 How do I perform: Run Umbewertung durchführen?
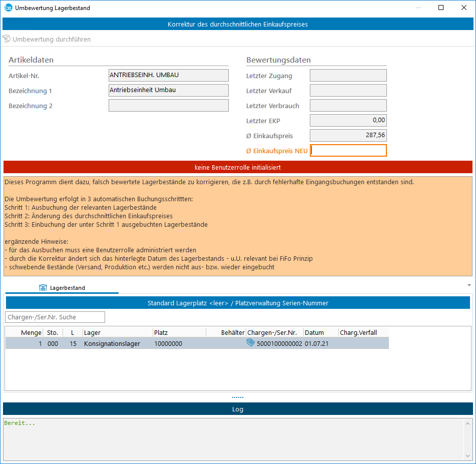click(47, 39)
